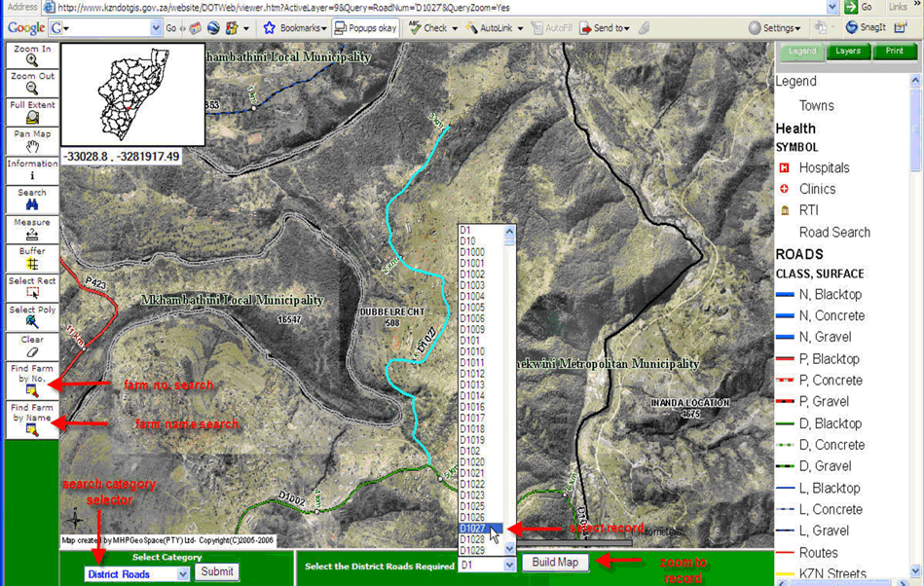Click the N, Blacktop legend swatch
This screenshot has width=924, height=586.
[785, 295]
